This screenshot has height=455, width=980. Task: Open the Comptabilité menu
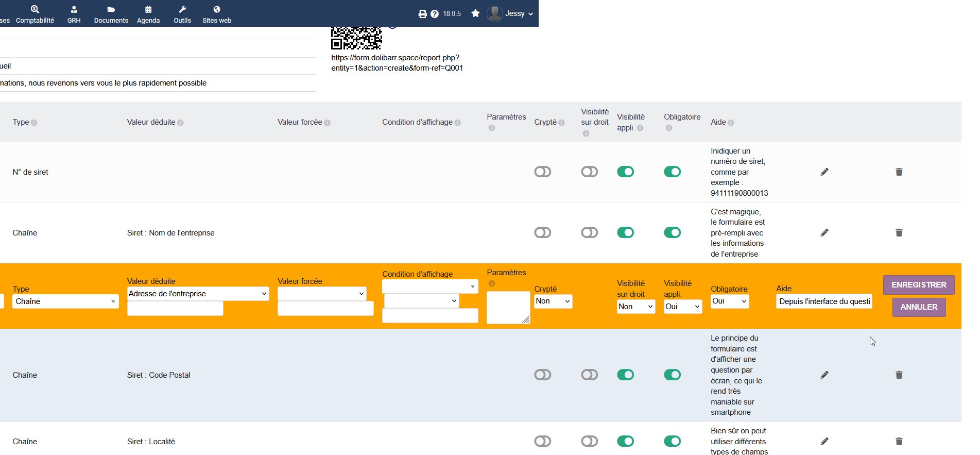click(x=35, y=14)
